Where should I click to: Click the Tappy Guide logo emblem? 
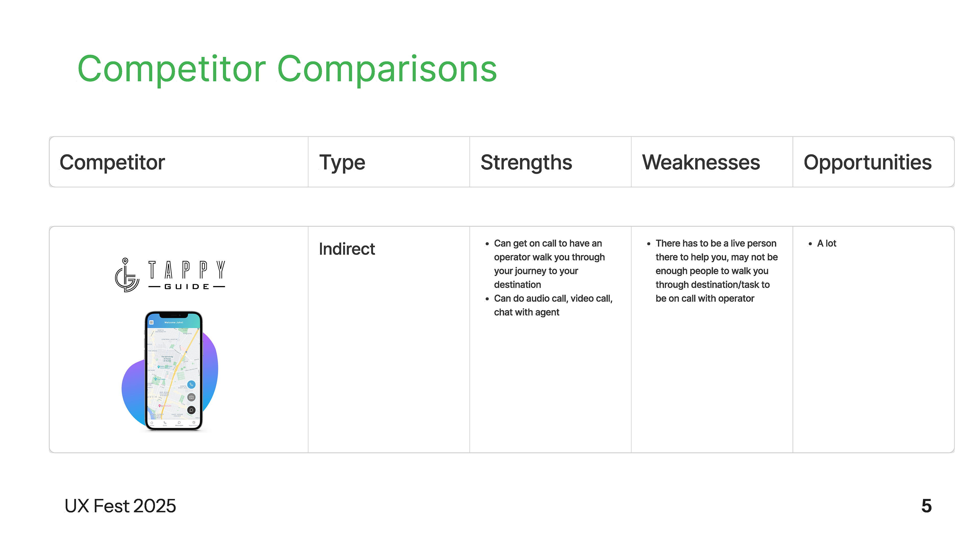point(127,275)
